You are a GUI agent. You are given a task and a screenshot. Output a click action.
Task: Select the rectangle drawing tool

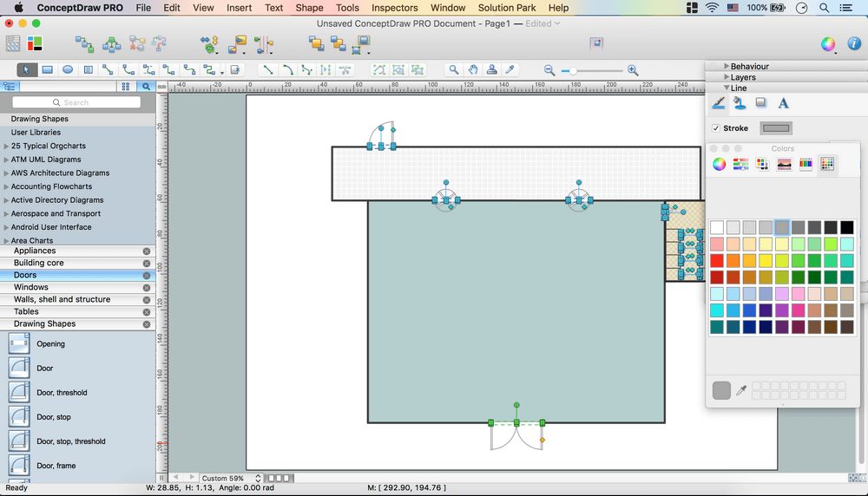[x=48, y=70]
